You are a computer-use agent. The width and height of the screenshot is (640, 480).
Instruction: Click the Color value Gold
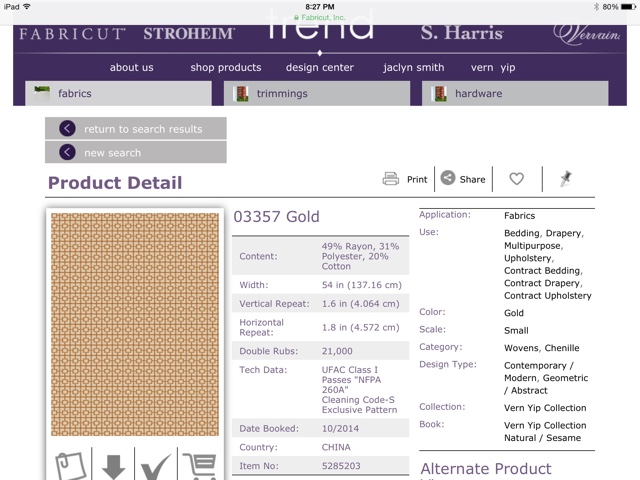click(x=513, y=313)
